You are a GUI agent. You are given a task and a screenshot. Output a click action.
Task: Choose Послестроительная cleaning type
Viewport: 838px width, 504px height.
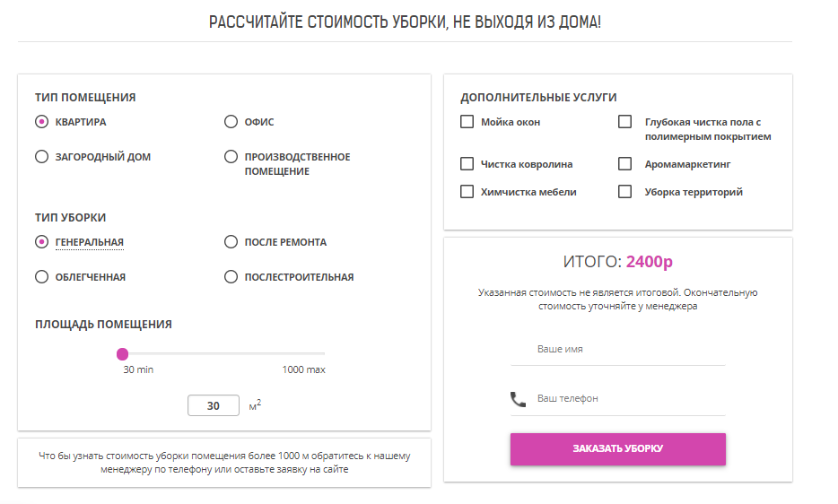tap(231, 277)
